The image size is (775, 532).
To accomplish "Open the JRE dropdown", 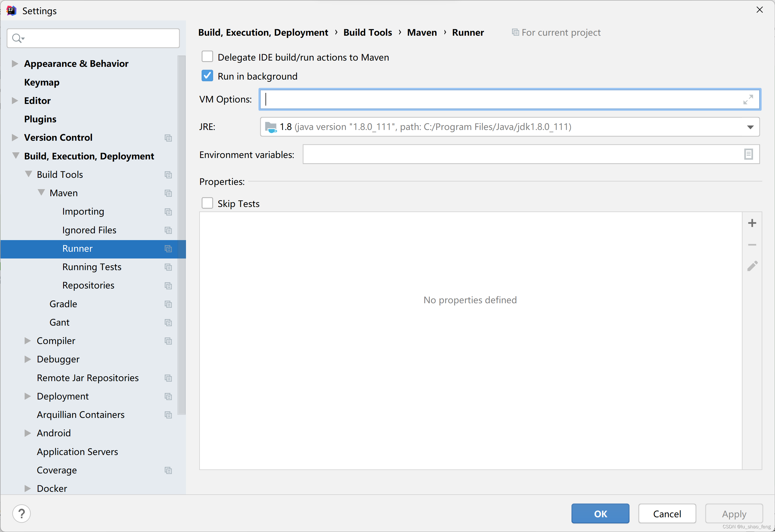I will coord(750,127).
